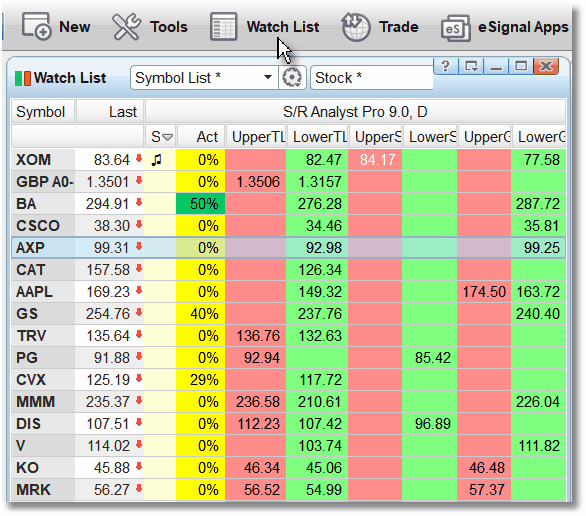Click the UpperTL column header
Viewport: 586px width, 516px height.
point(256,137)
